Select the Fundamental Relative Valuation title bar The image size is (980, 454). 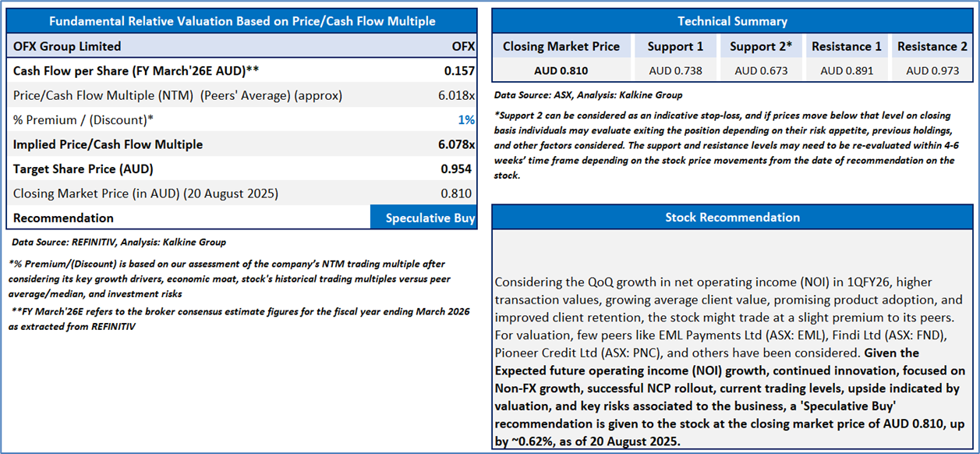click(242, 21)
